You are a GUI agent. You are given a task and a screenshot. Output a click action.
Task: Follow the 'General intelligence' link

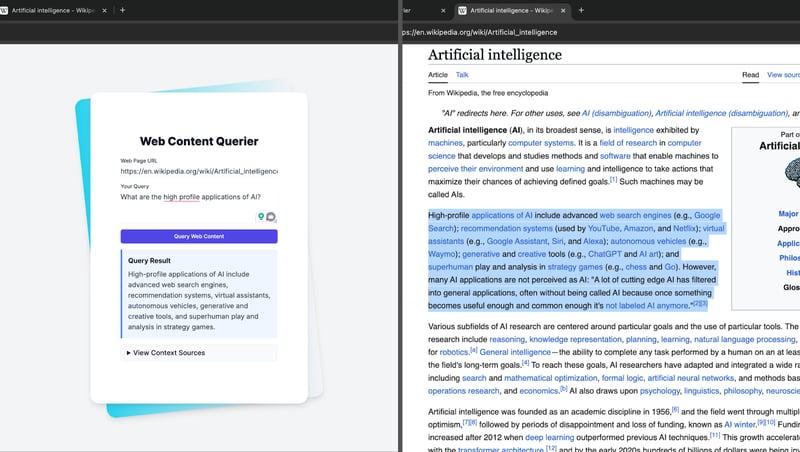pyautogui.click(x=515, y=352)
